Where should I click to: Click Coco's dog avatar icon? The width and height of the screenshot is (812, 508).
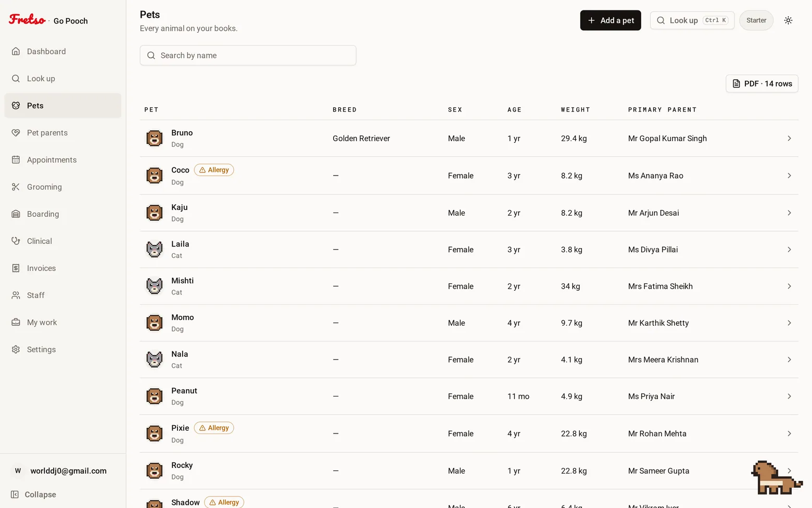(x=154, y=176)
